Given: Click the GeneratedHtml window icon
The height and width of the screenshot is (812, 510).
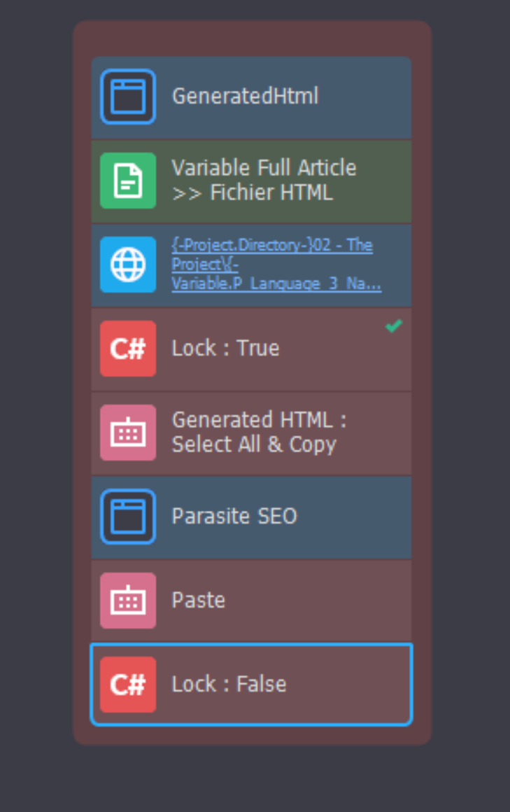Looking at the screenshot, I should pyautogui.click(x=128, y=97).
